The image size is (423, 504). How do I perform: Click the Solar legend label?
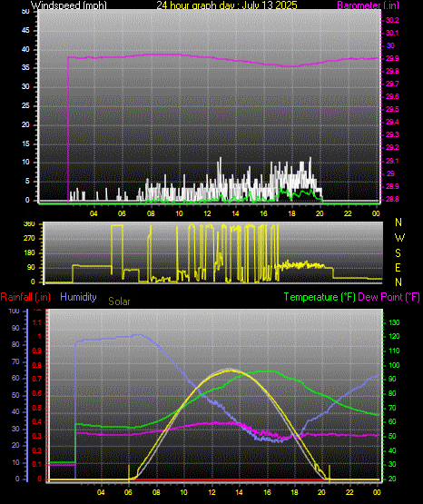pyautogui.click(x=119, y=301)
